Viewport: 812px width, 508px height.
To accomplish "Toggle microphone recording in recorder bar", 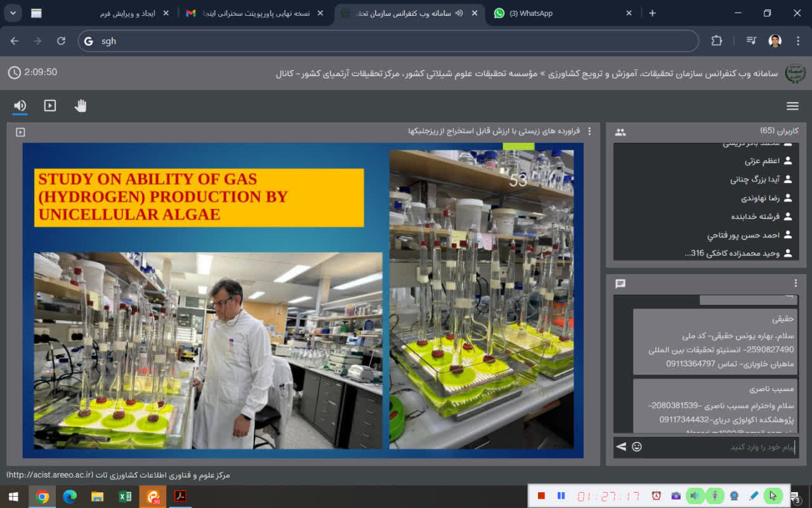I will pos(715,495).
